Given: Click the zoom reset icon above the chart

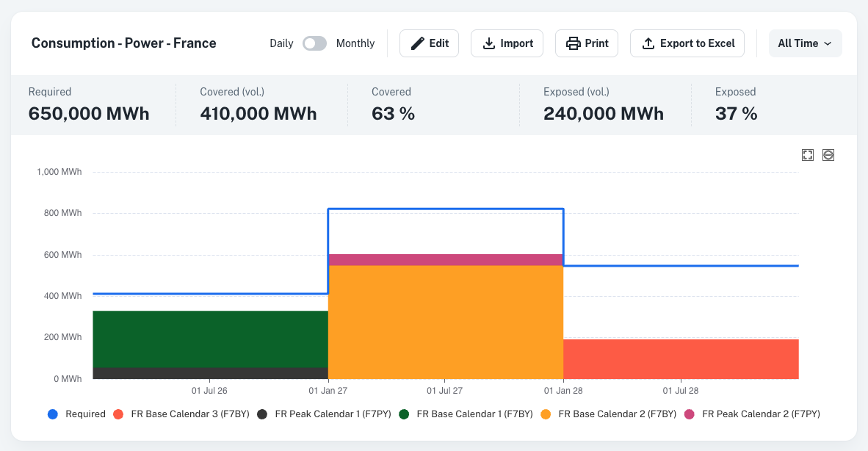Looking at the screenshot, I should 828,155.
